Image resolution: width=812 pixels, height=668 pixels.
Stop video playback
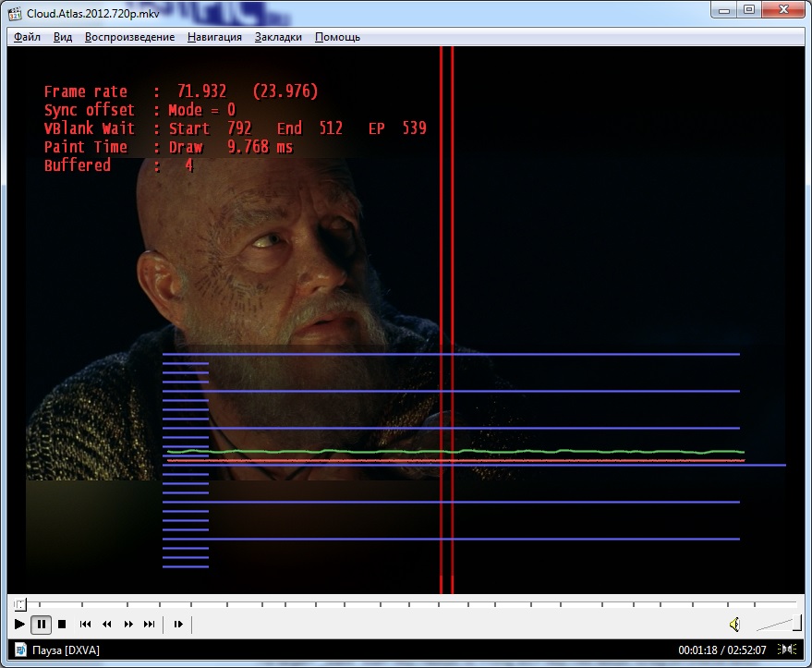(x=62, y=625)
